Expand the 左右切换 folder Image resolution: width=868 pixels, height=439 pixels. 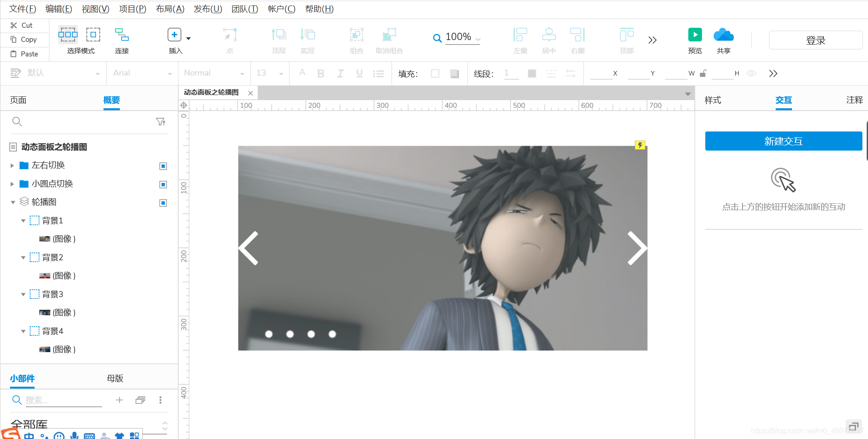(12, 166)
